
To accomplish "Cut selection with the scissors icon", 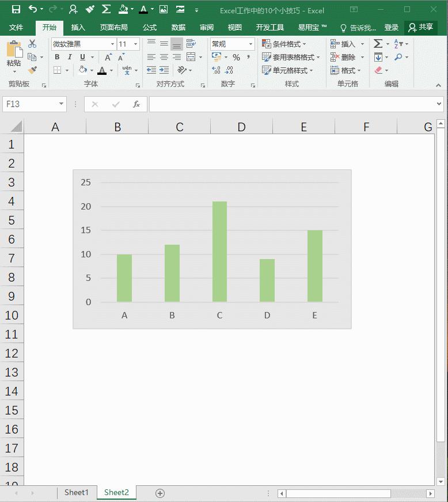I will (32, 44).
